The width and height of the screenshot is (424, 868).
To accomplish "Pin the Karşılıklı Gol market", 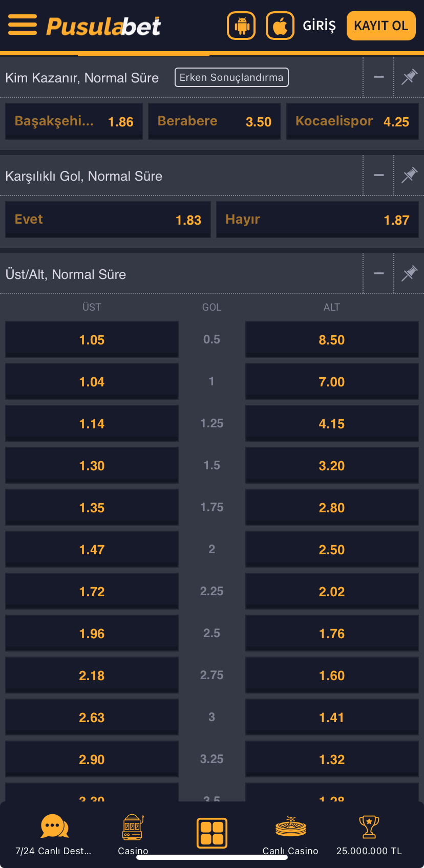I will point(409,176).
